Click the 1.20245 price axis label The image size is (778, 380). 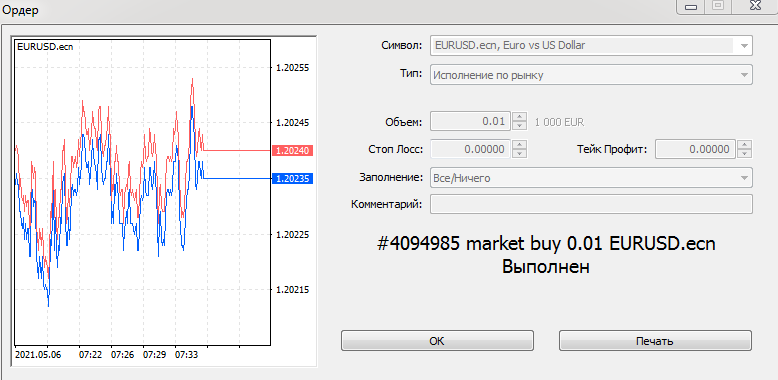click(292, 123)
